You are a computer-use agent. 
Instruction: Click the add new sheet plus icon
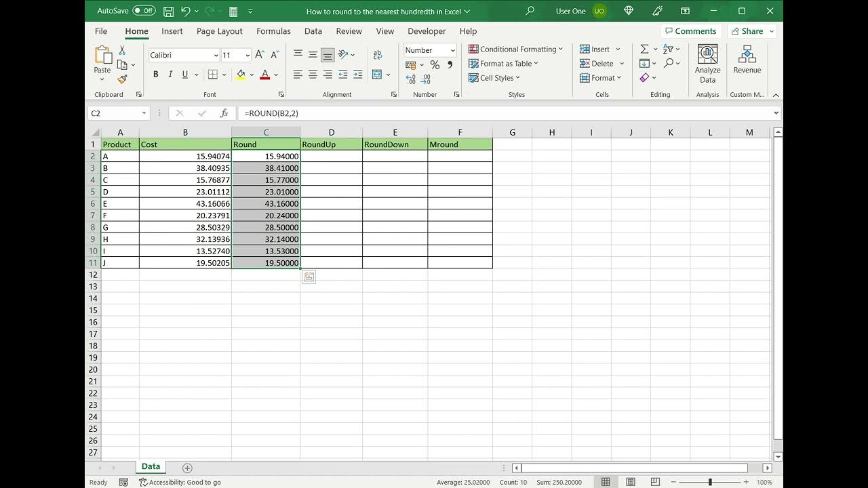(188, 468)
